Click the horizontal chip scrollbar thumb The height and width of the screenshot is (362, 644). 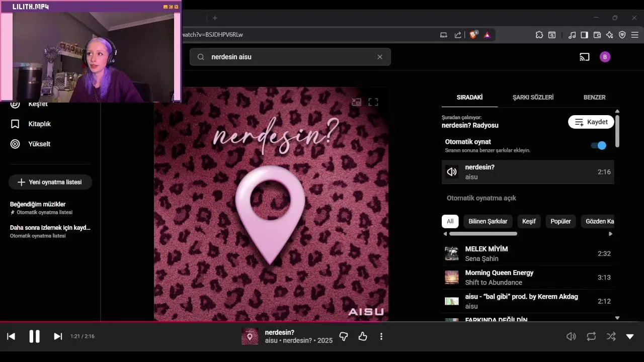pos(483,234)
